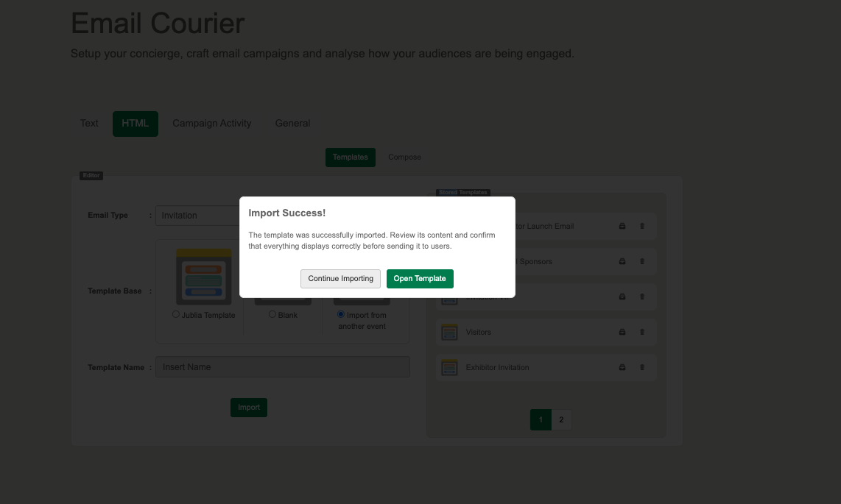Click the Sponsors template name

click(x=534, y=261)
